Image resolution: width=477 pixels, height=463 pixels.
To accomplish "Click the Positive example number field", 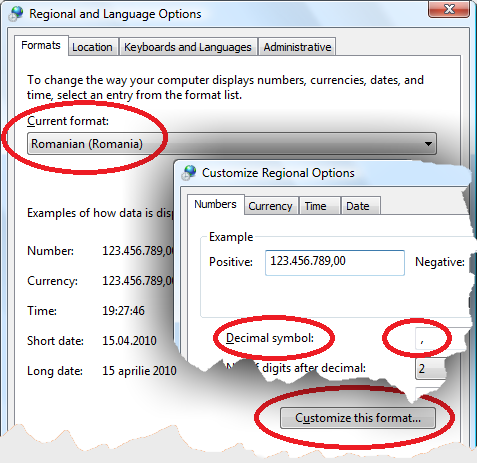I will click(x=335, y=263).
